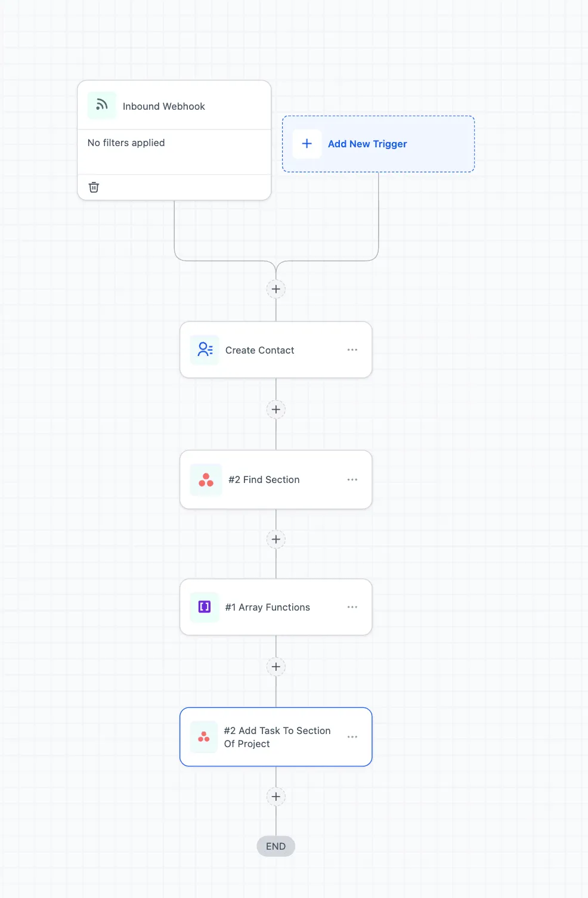588x898 pixels.
Task: Click the Add New Trigger button
Action: click(x=378, y=144)
